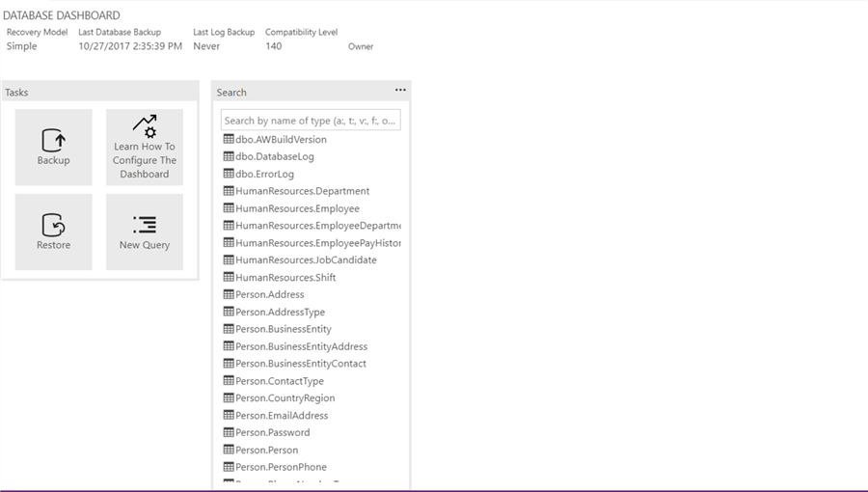Select Person.ContactType table entry

click(x=280, y=381)
